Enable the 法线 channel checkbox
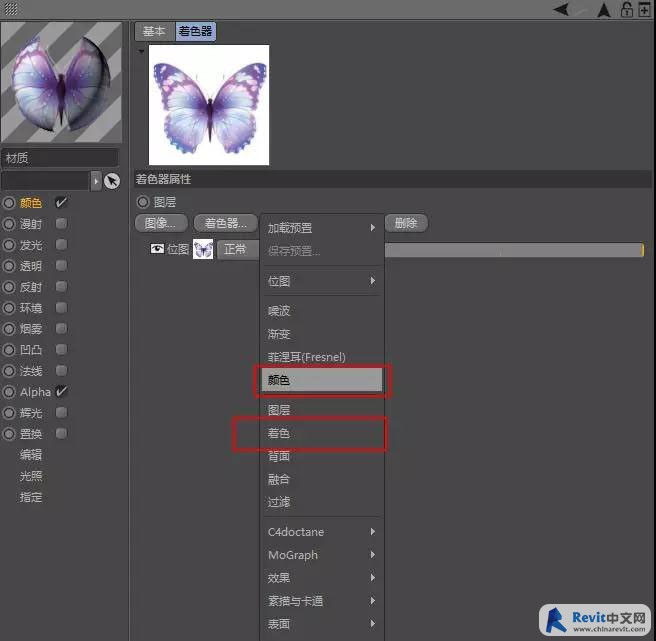656x641 pixels. (x=61, y=370)
